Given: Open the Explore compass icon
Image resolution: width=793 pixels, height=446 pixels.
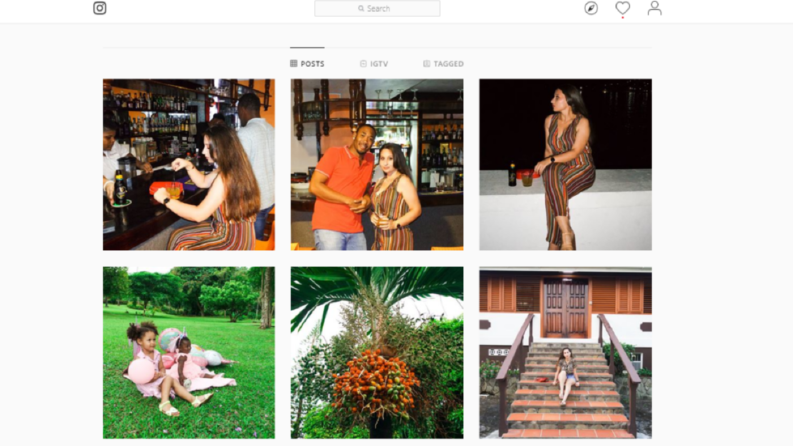Looking at the screenshot, I should pyautogui.click(x=591, y=8).
